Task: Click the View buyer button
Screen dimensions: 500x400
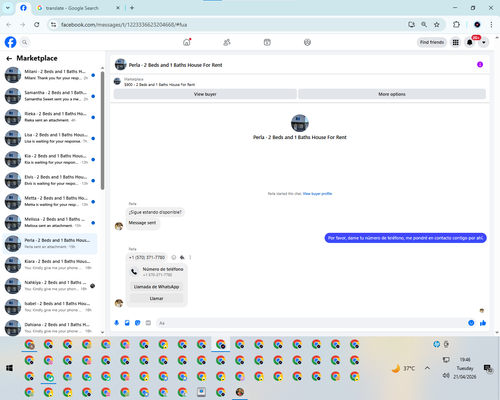Action: click(205, 94)
